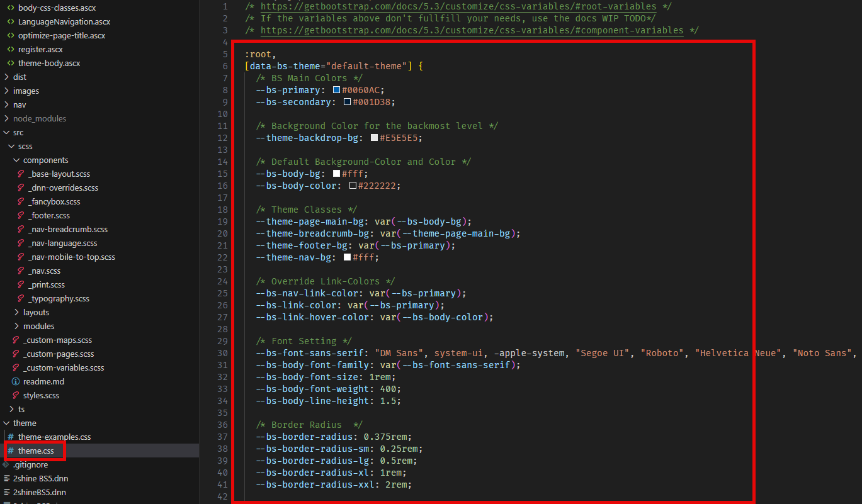Screen dimensions: 862x504
Task: Click the #0060AC color swatch
Action: (x=335, y=89)
